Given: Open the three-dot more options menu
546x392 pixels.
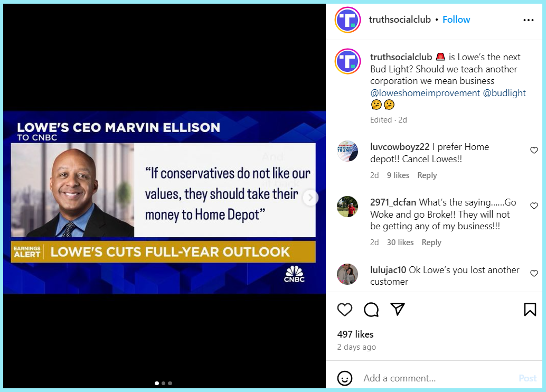Looking at the screenshot, I should click(x=528, y=20).
